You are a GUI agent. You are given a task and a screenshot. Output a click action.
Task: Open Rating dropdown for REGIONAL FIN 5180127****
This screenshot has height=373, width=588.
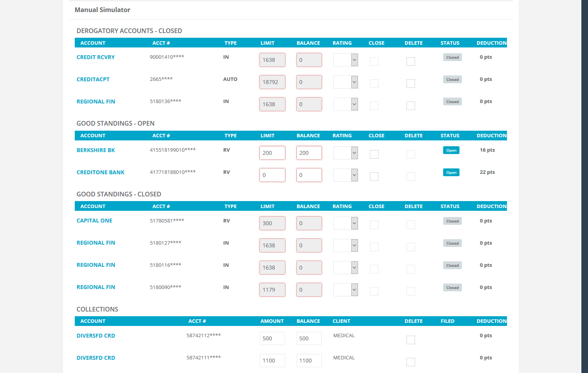345,245
